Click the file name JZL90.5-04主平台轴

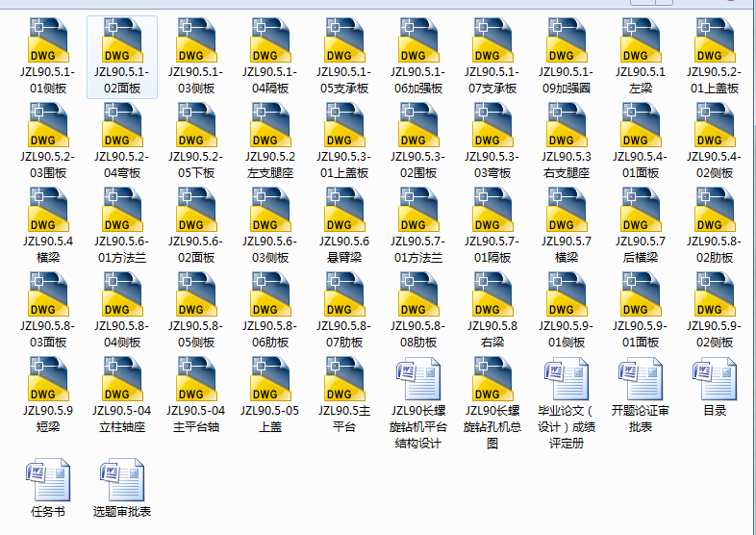[x=196, y=419]
